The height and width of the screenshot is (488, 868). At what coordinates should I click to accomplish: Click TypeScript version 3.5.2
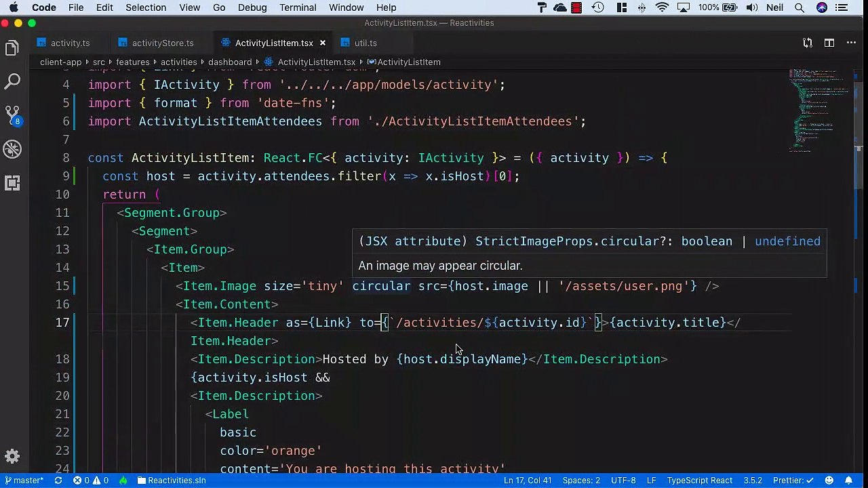753,481
